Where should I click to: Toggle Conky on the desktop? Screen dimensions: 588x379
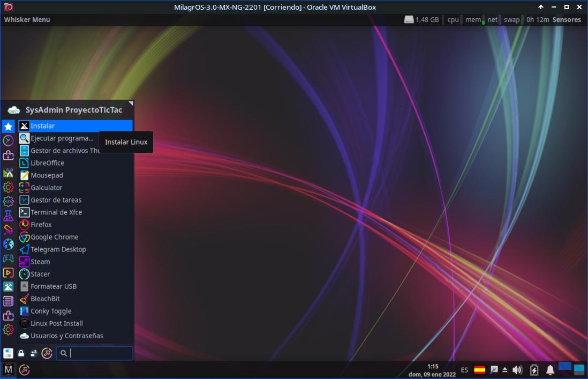coord(51,311)
